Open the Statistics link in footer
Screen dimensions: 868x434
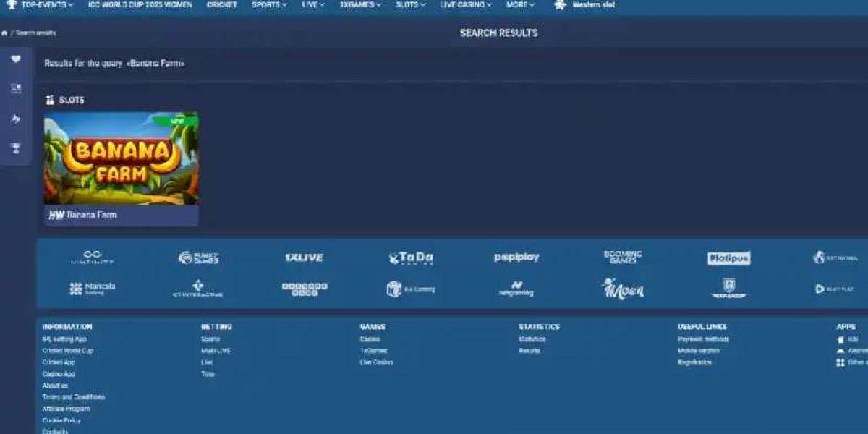point(532,339)
